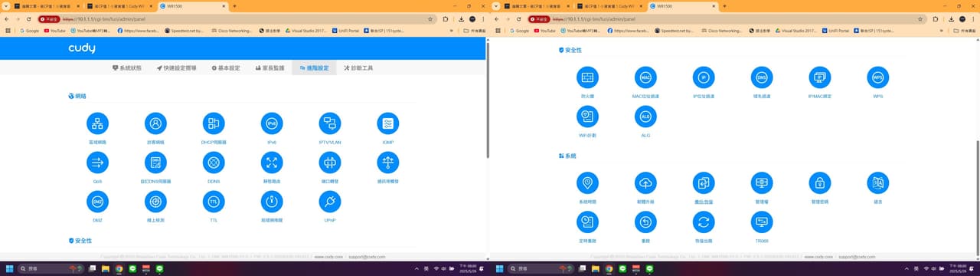Open the 韌體升級 firmware upgrade icon

coord(645,182)
